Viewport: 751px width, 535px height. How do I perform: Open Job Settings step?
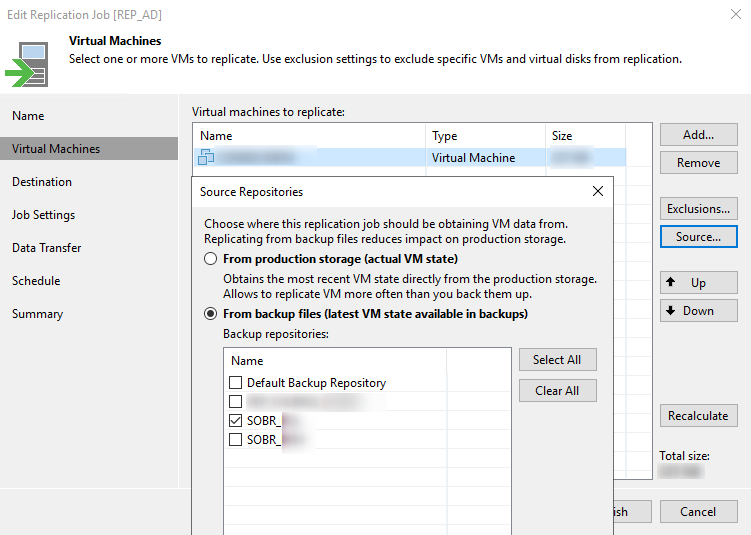point(43,215)
